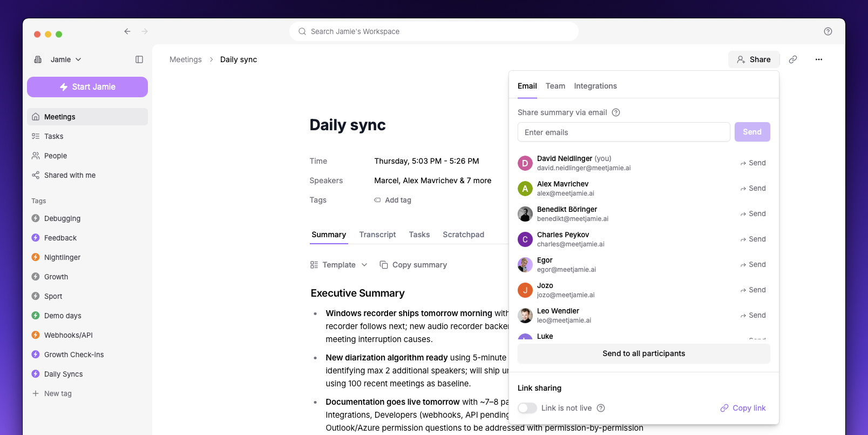The height and width of the screenshot is (435, 868).
Task: Open the Scratchpad tab
Action: [464, 235]
